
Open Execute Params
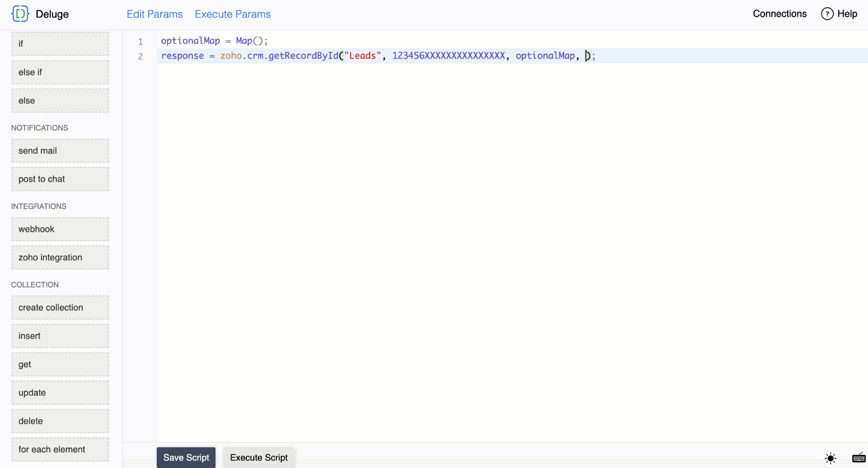coord(232,14)
